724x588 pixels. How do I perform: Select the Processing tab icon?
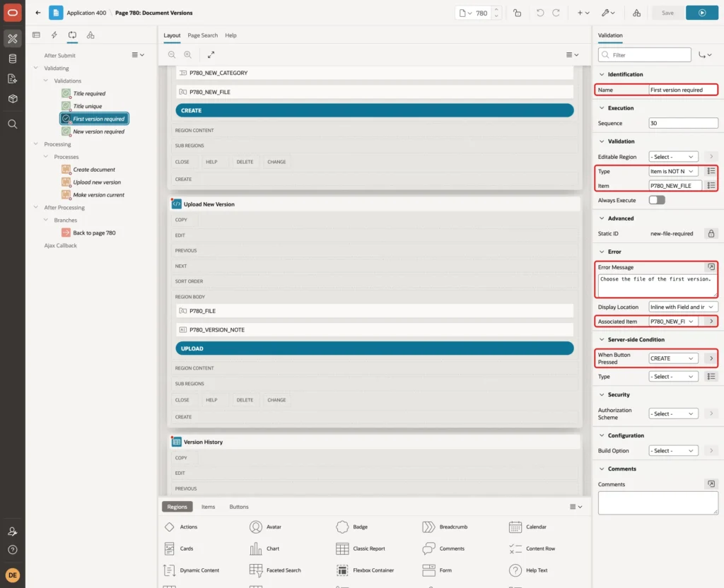coord(72,35)
